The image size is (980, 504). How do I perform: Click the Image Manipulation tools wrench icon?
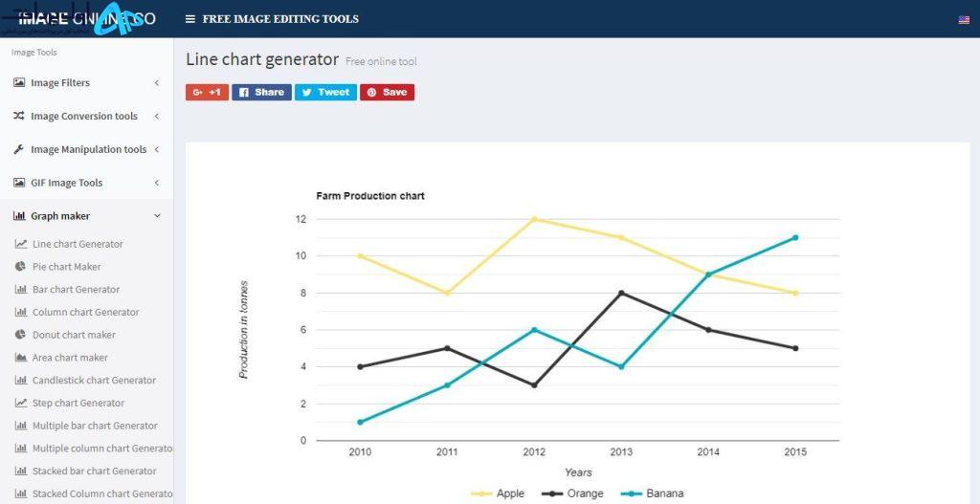tap(19, 149)
